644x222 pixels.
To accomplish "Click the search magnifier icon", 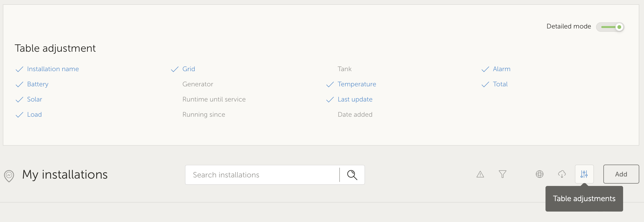I will pos(352,175).
